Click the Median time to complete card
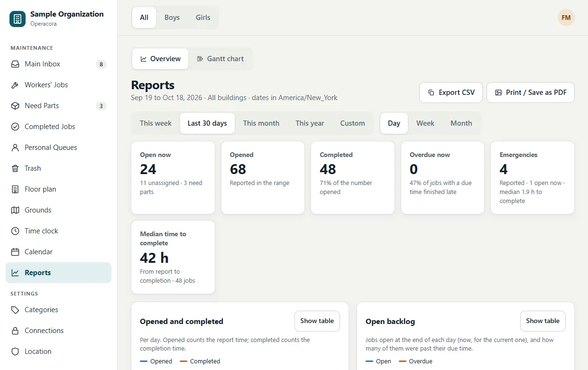The height and width of the screenshot is (370, 588). tap(173, 257)
